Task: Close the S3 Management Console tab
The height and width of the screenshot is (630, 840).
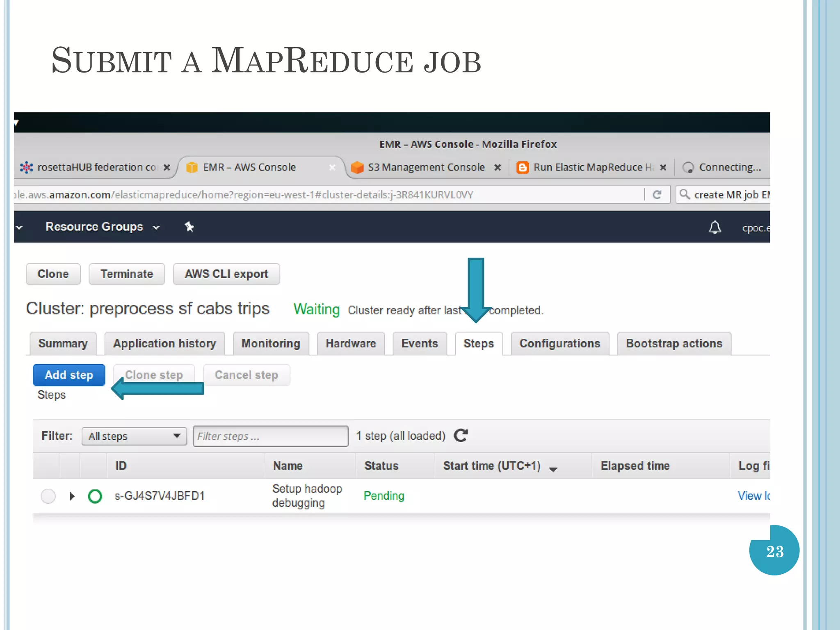Action: (498, 167)
